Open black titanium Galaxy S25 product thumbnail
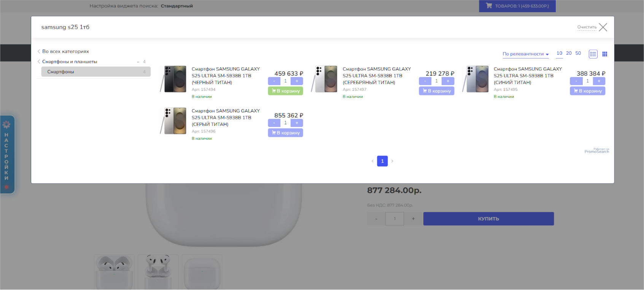644x290 pixels. [x=175, y=79]
